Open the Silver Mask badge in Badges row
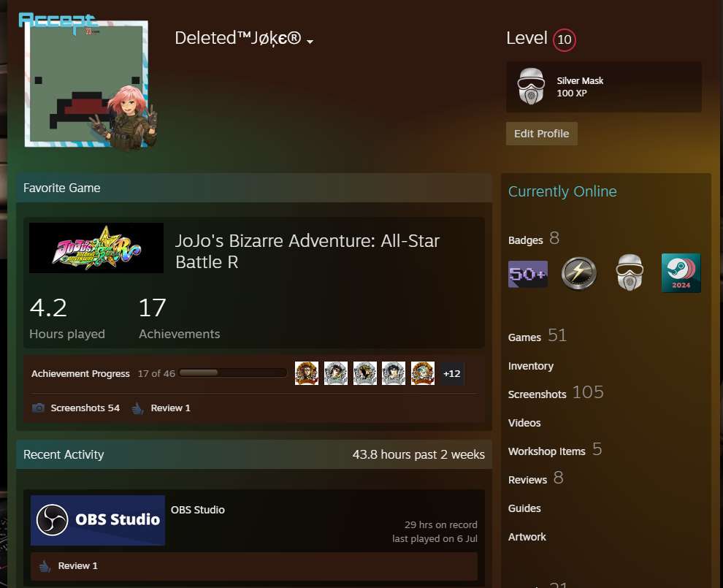The width and height of the screenshot is (723, 588). [630, 272]
